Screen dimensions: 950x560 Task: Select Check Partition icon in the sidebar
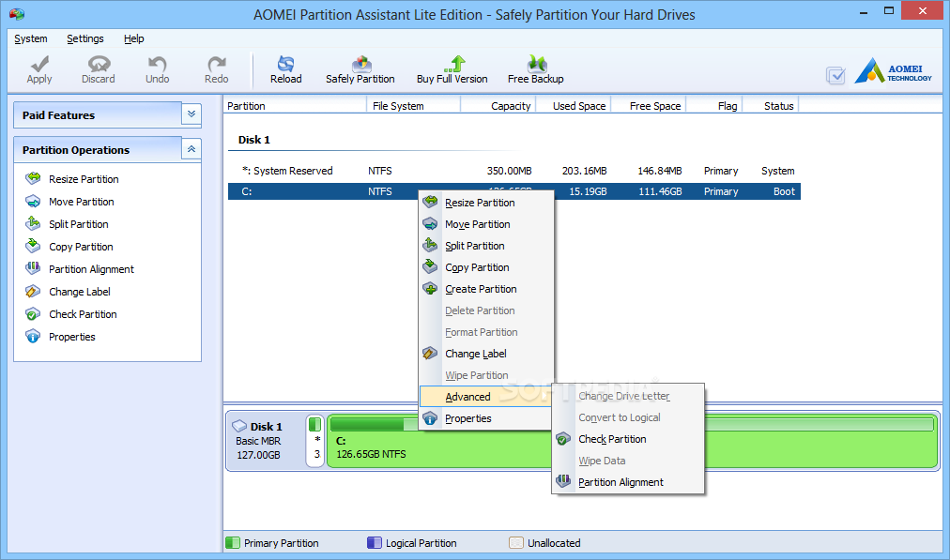(x=33, y=313)
